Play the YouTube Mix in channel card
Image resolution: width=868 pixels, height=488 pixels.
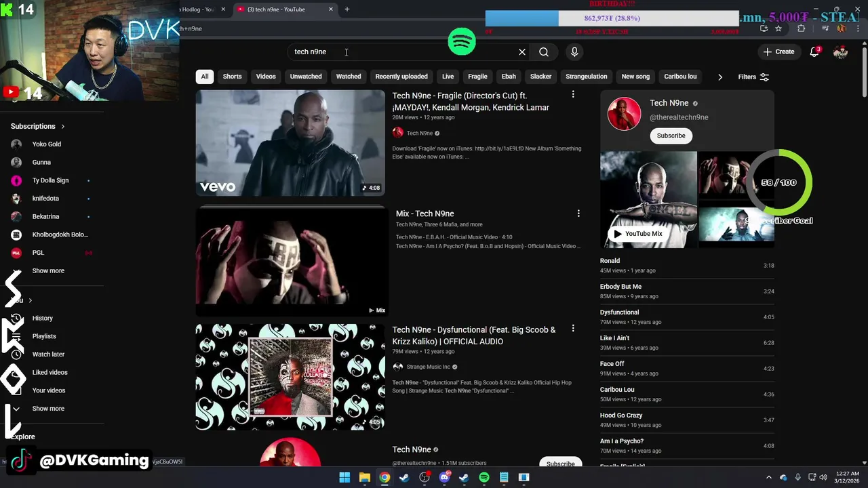[637, 234]
